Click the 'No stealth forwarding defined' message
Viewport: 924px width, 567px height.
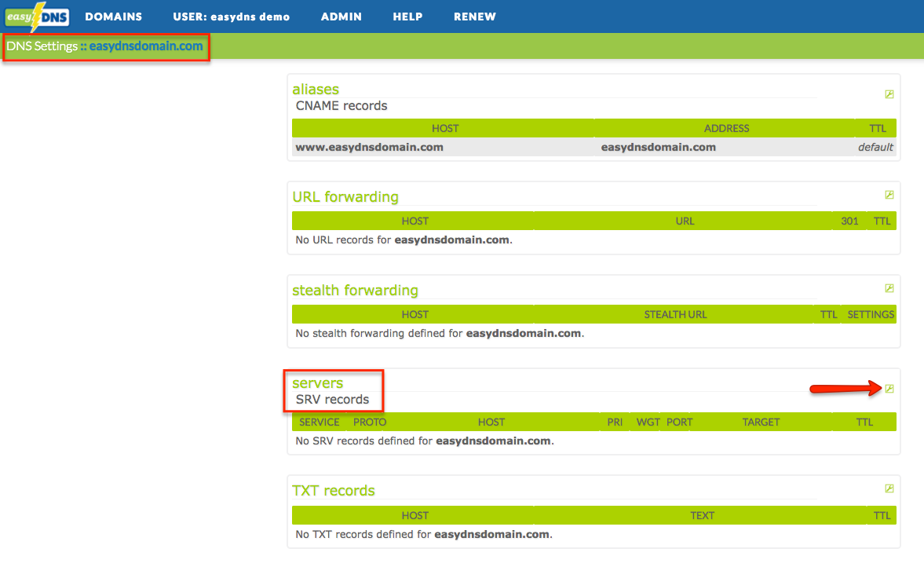[x=440, y=334]
